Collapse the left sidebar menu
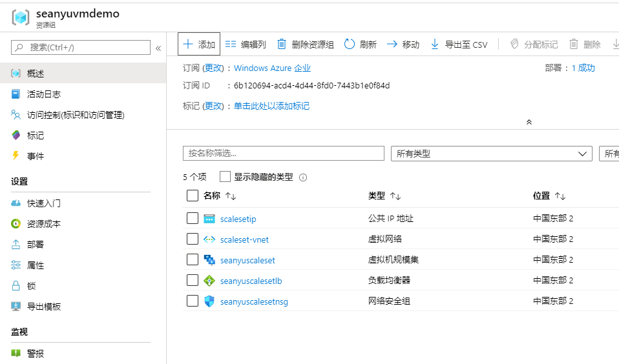This screenshot has height=364, width=619. (x=158, y=48)
